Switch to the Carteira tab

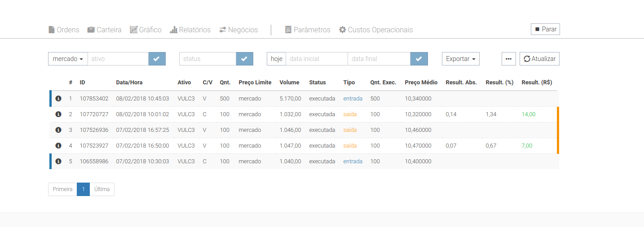pos(104,30)
